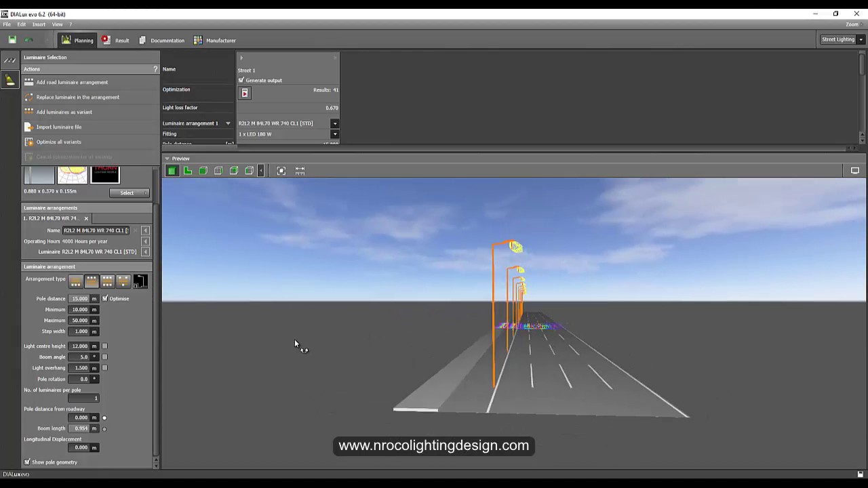Toggle optimise checkbox for Light centre height
868x488 pixels.
[104, 346]
